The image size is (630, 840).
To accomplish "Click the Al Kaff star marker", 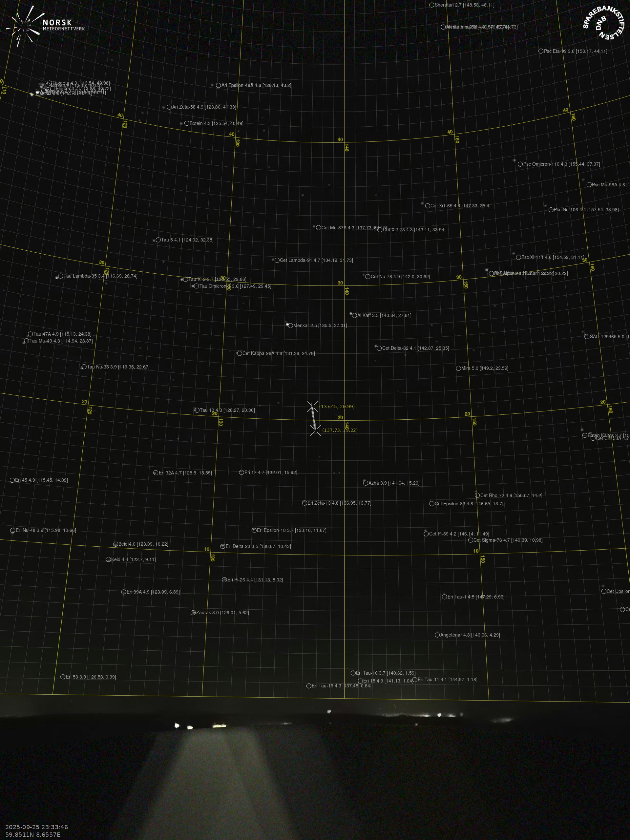I will coord(354,315).
